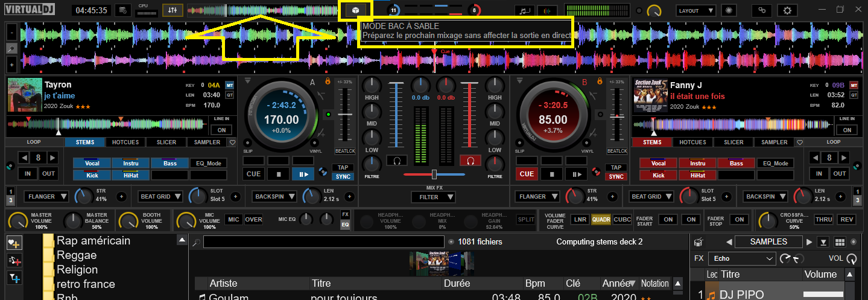Viewport: 868px width, 300px height.
Task: Move the crossfader slider
Action: tap(434, 174)
